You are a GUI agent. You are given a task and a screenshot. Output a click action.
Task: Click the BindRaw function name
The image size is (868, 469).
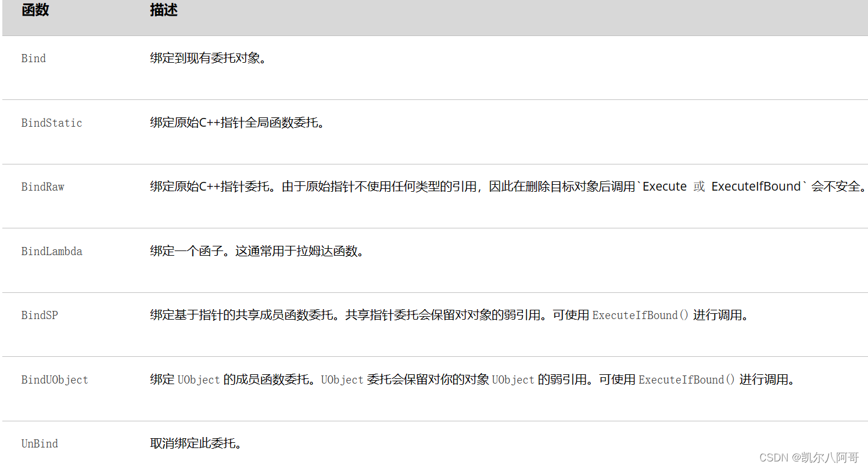(42, 187)
